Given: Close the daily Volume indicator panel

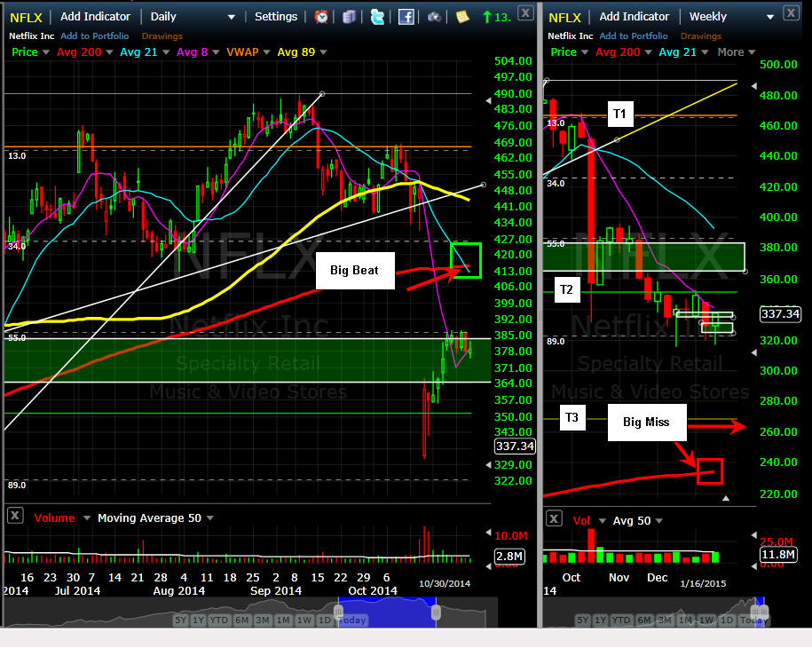Looking at the screenshot, I should [15, 518].
